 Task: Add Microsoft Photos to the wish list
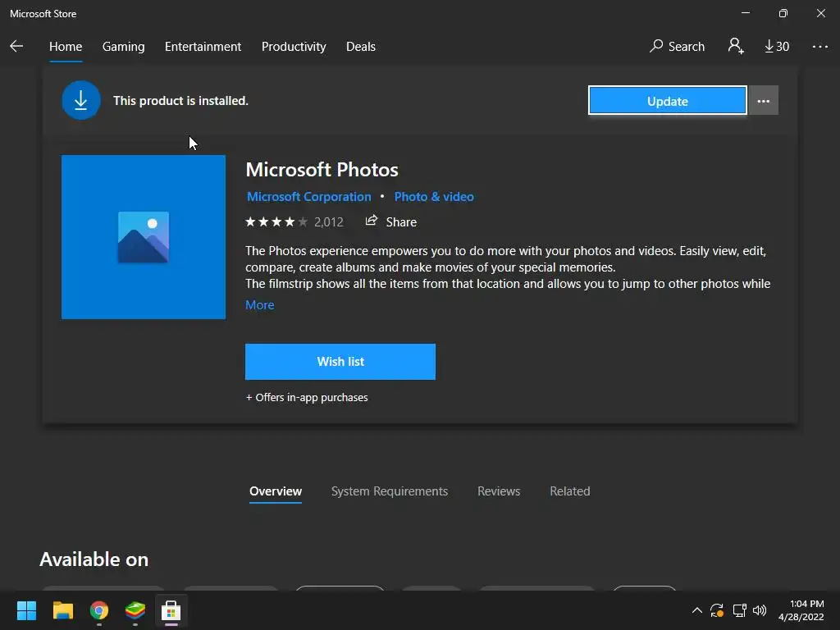tap(340, 362)
